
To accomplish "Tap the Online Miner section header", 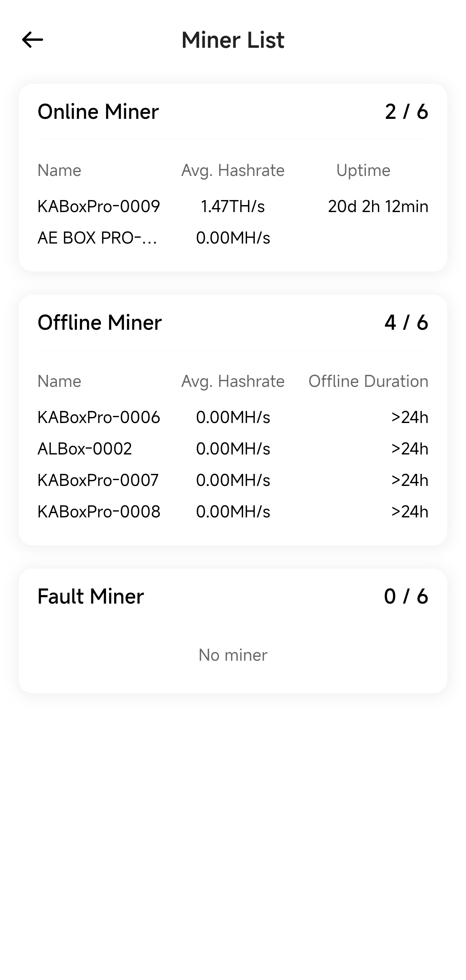I will click(98, 112).
